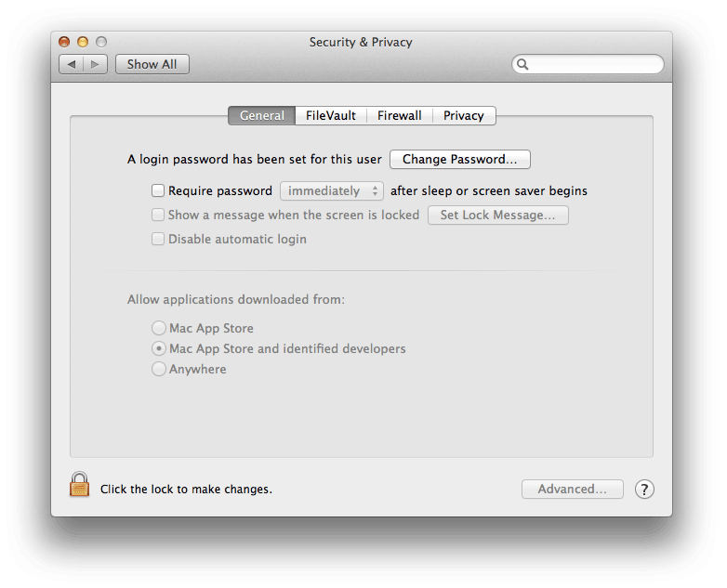
Task: Click the magnifying glass search icon
Action: [523, 64]
